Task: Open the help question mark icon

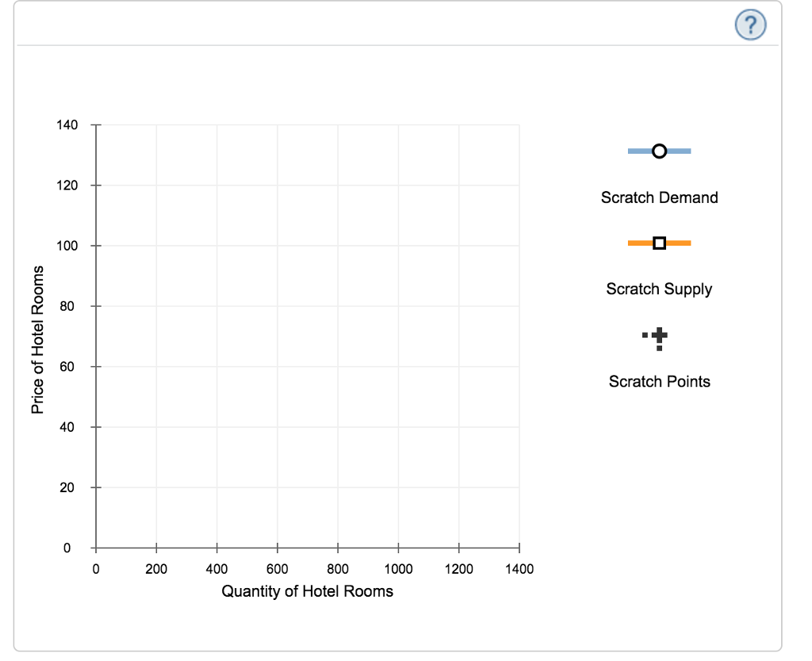Action: tap(750, 26)
